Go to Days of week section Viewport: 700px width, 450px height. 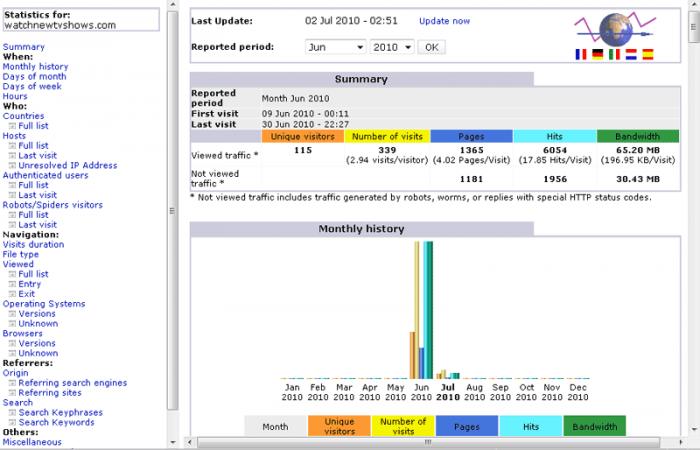(x=31, y=87)
